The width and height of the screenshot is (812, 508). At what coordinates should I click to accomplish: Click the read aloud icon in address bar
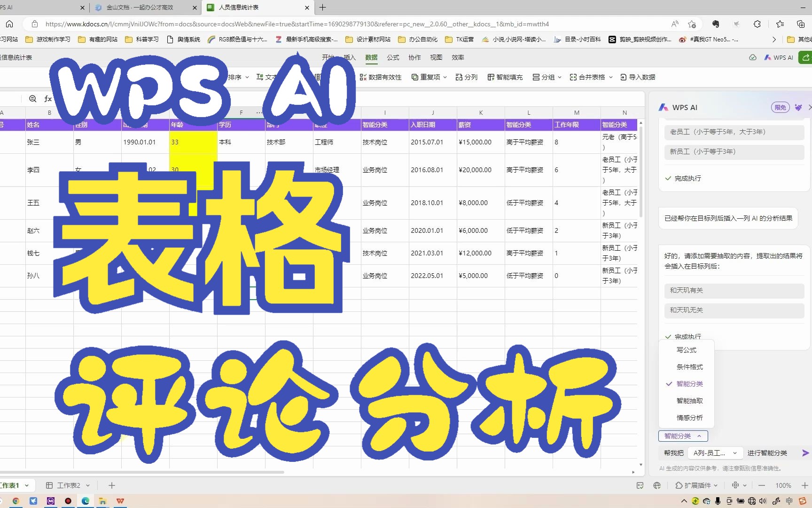[x=675, y=24]
